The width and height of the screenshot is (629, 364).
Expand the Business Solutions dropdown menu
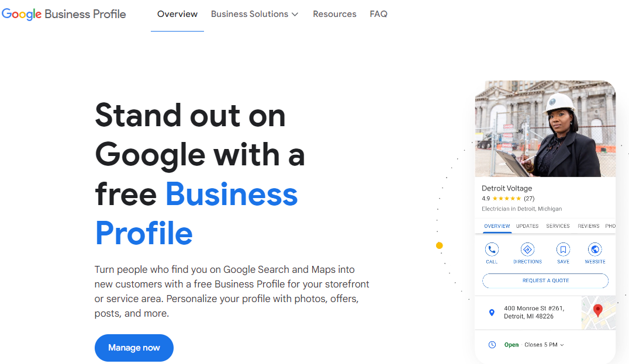(254, 14)
